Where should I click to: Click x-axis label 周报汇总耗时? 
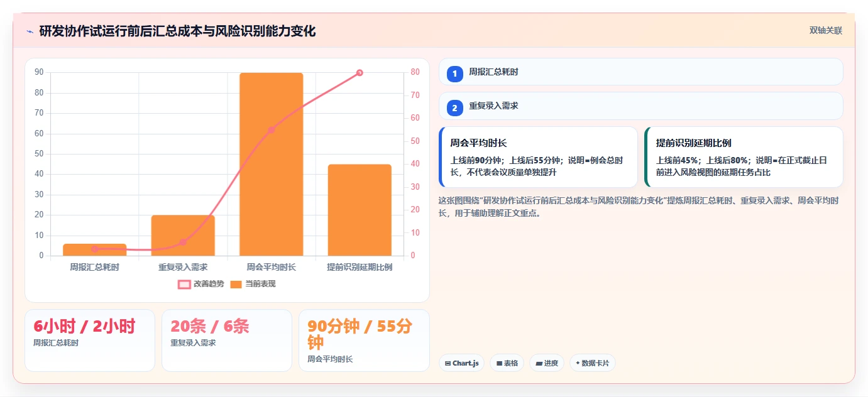95,267
